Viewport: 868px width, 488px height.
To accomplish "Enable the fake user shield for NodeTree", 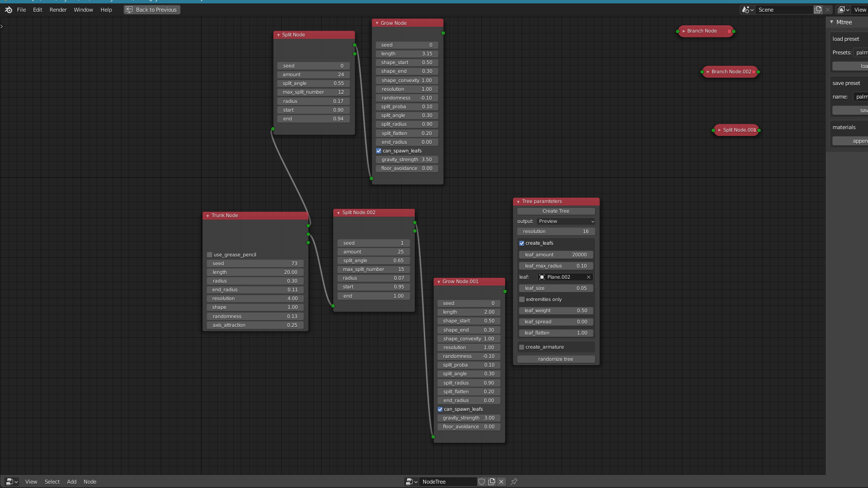I will (481, 481).
